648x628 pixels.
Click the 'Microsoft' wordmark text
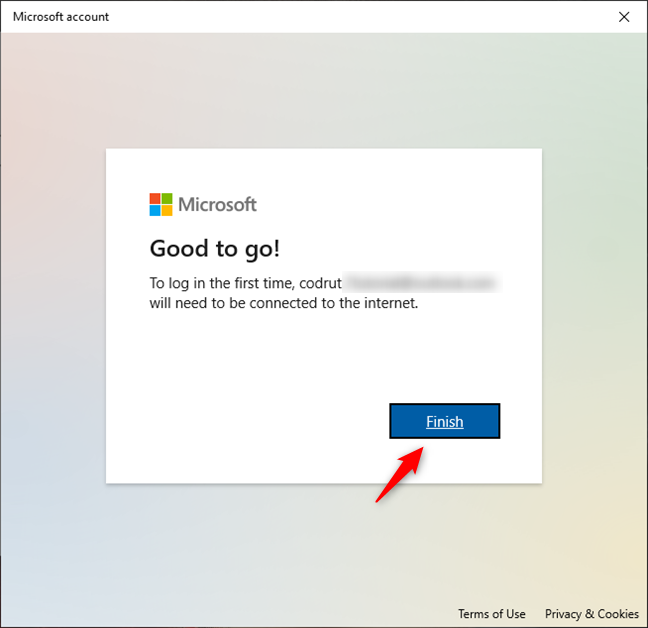tap(217, 205)
